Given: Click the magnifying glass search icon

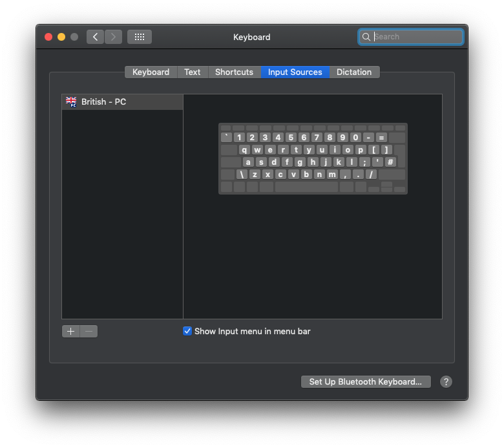Looking at the screenshot, I should tap(366, 37).
